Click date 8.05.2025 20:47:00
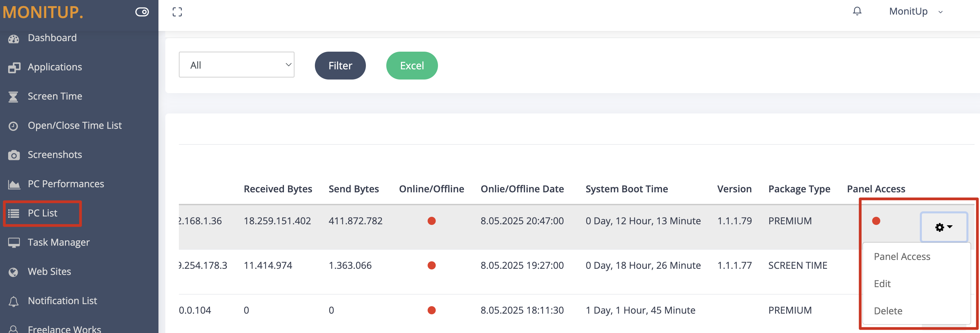Viewport: 980px width, 333px height. (522, 221)
